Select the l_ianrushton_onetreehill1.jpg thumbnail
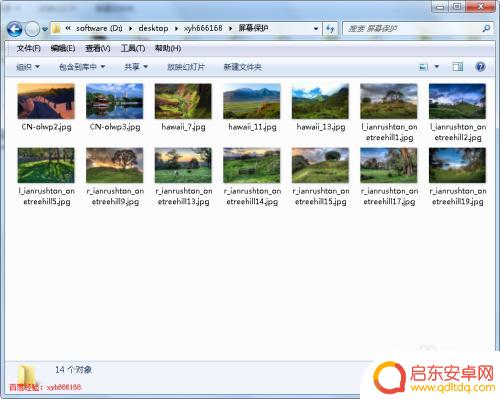 pyautogui.click(x=389, y=101)
